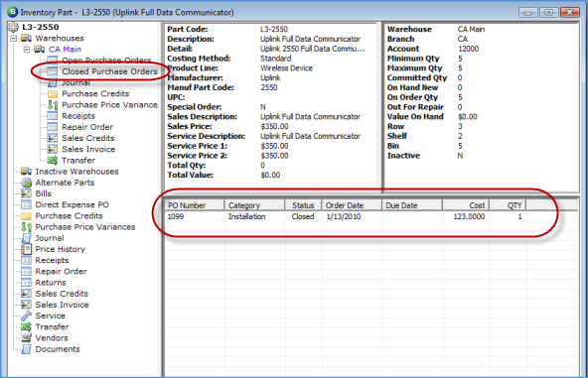
Task: Sort by PO Number column header
Action: coord(195,205)
